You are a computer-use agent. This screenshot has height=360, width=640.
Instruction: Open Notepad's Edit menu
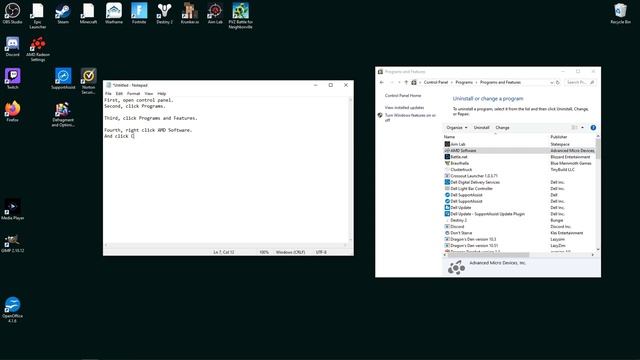point(119,93)
